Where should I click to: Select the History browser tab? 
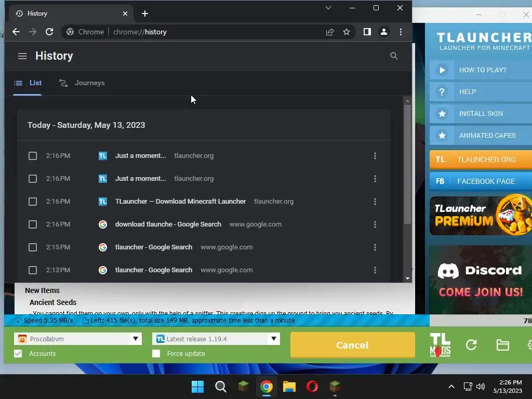tap(71, 14)
